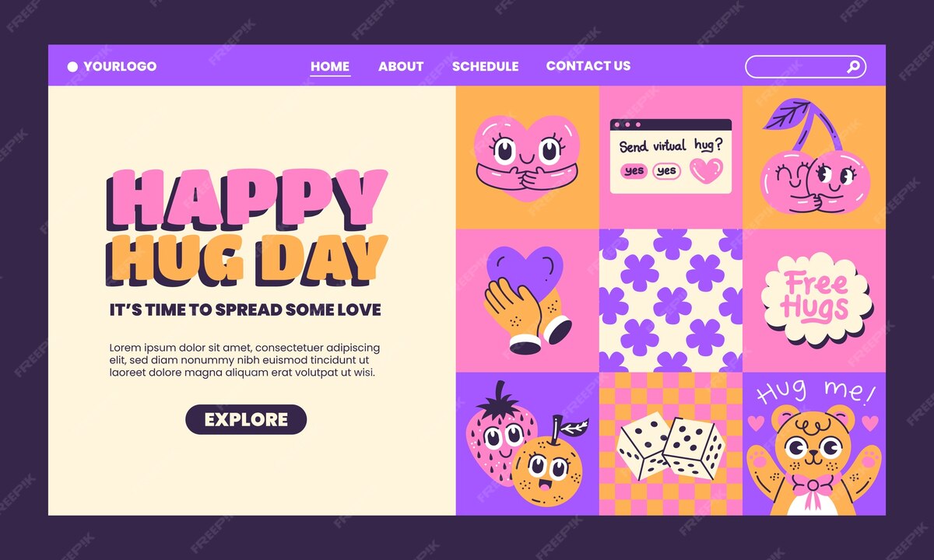Image resolution: width=934 pixels, height=560 pixels.
Task: Select the Free Hugs cloud badge
Action: pyautogui.click(x=816, y=299)
